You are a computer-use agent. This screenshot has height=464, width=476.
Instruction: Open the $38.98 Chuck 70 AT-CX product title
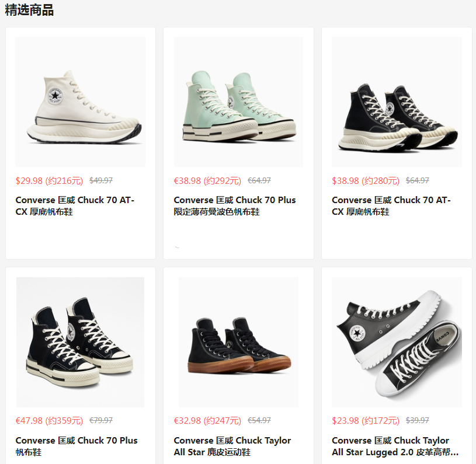click(x=391, y=205)
